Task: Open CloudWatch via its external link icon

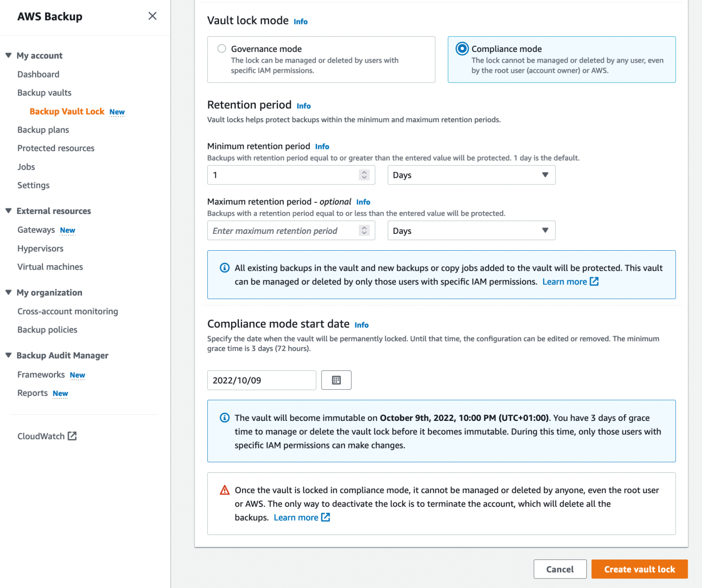Action: pyautogui.click(x=73, y=436)
